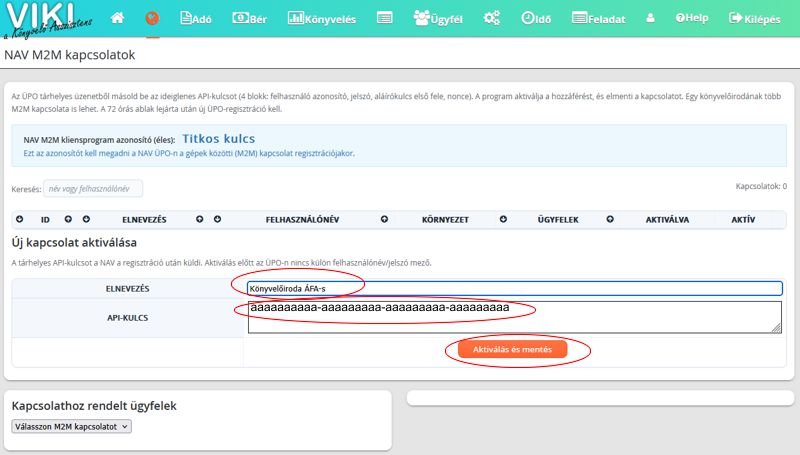800x455 pixels.
Task: Click the API-KULCS textarea resize grip
Action: pos(777,328)
